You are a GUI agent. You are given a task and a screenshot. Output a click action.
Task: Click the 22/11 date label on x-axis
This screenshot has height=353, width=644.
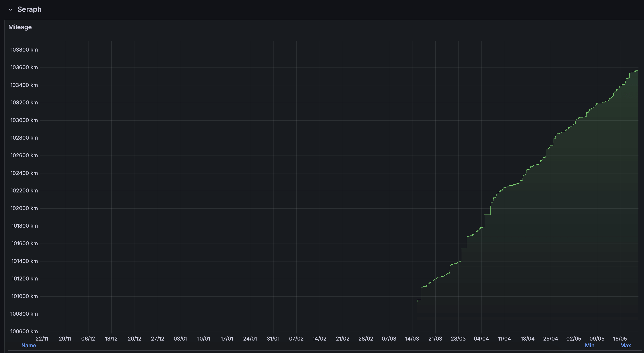coord(42,339)
